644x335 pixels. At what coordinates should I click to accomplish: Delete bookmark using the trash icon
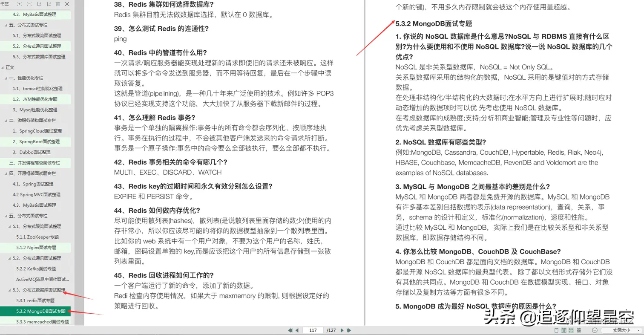tap(57, 4)
